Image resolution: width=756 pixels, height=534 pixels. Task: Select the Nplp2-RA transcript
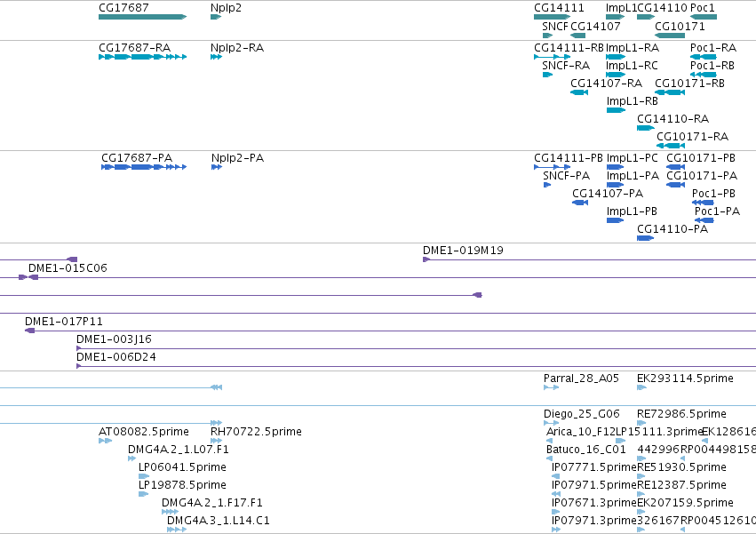[x=216, y=57]
